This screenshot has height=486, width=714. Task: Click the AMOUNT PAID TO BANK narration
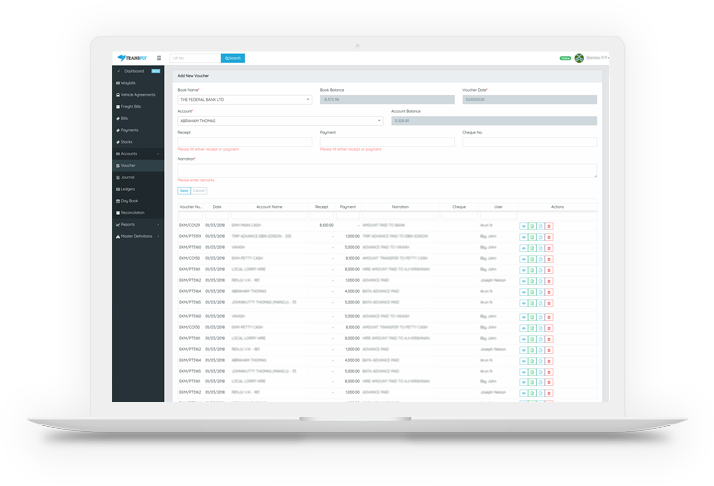pos(383,225)
